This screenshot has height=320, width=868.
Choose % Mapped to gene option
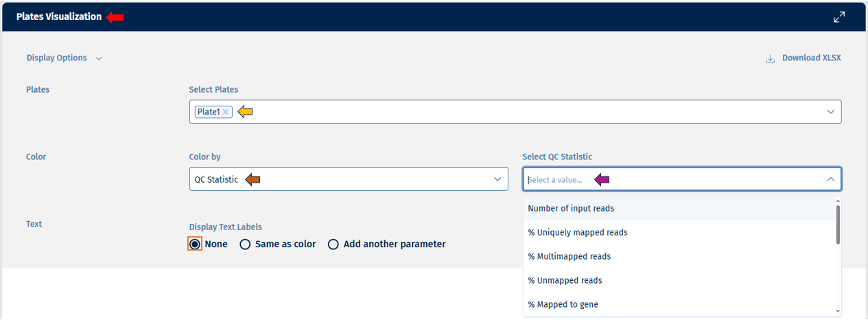563,304
